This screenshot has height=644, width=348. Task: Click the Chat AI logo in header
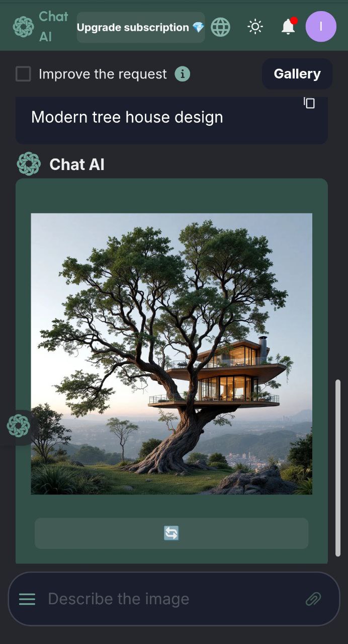[x=24, y=27]
